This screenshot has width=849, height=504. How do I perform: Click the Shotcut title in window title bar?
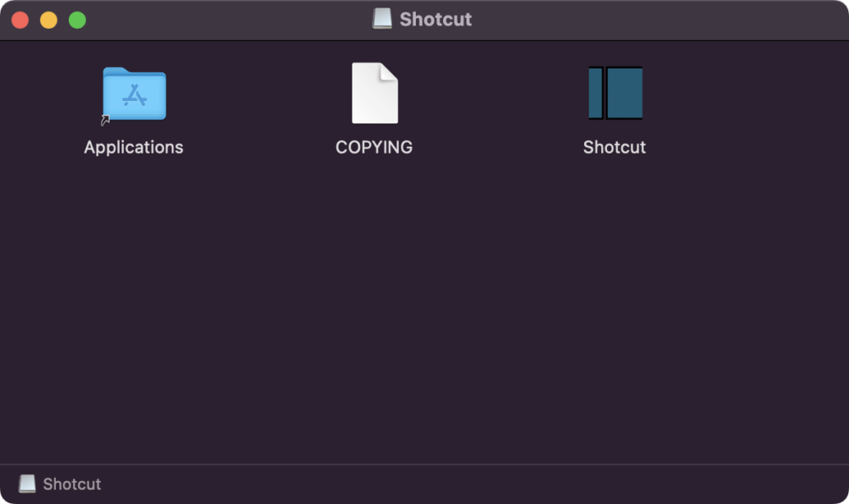click(x=436, y=20)
